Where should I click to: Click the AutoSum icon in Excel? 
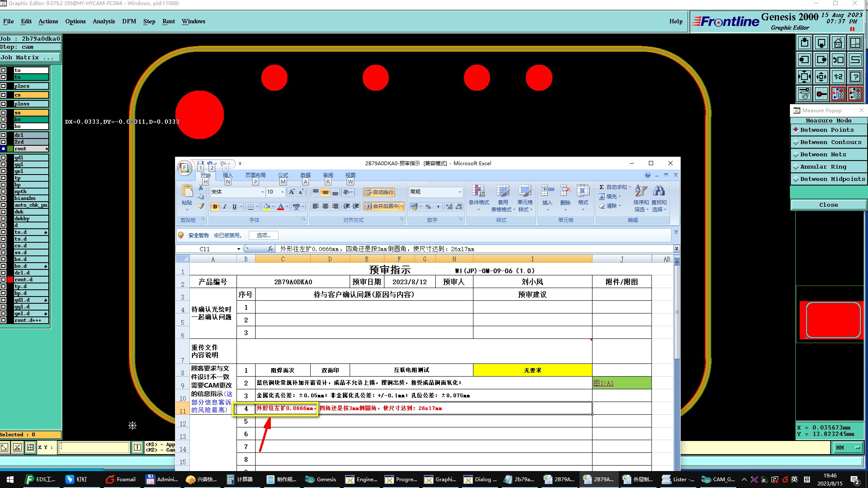click(x=601, y=187)
